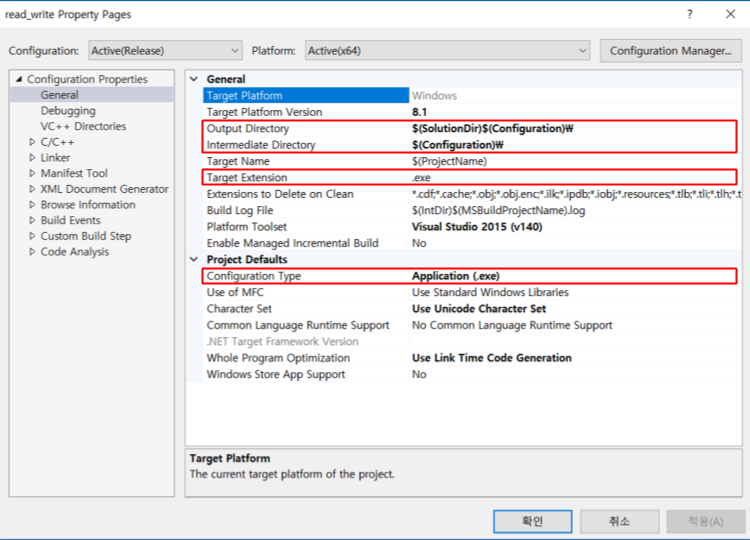Click the Configuration Manager button

pos(670,51)
